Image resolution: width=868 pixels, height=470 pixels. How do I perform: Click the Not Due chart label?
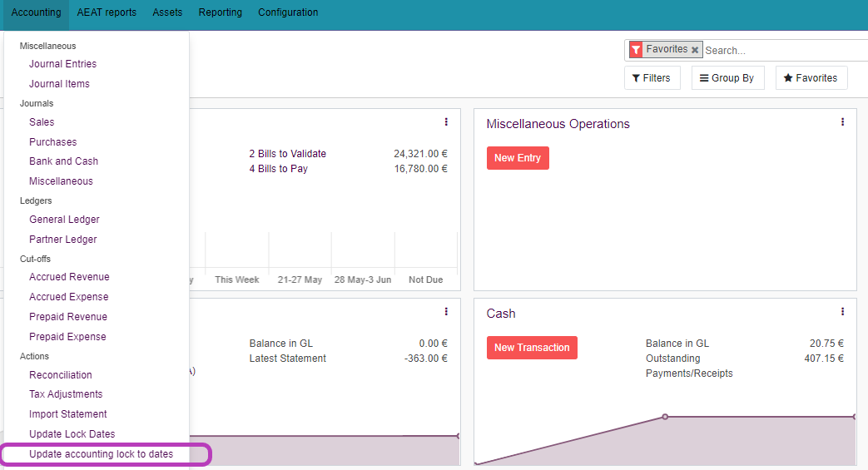426,280
